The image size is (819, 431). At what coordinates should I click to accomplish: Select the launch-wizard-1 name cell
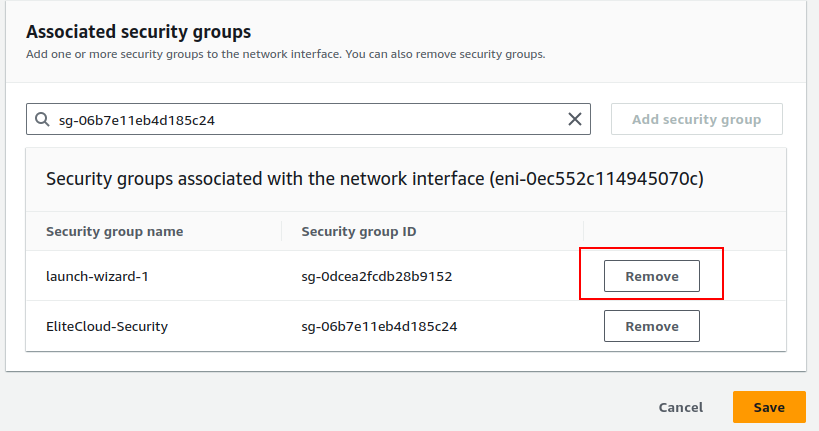pos(97,276)
